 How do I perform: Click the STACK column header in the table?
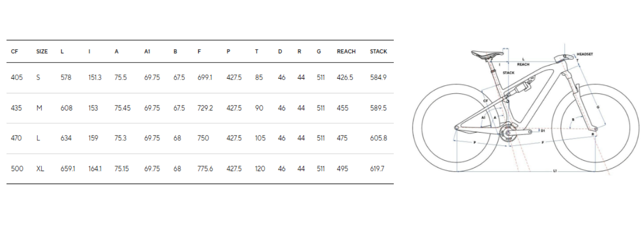tap(379, 52)
